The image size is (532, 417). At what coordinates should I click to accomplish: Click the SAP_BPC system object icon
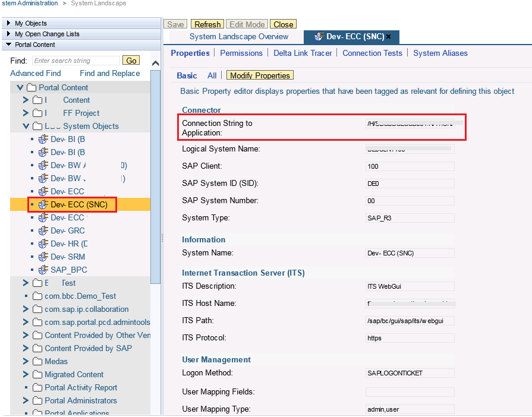coord(43,270)
